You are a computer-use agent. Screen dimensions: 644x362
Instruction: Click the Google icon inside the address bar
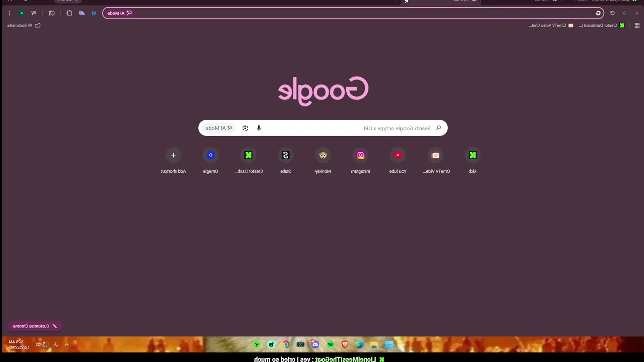pos(598,13)
